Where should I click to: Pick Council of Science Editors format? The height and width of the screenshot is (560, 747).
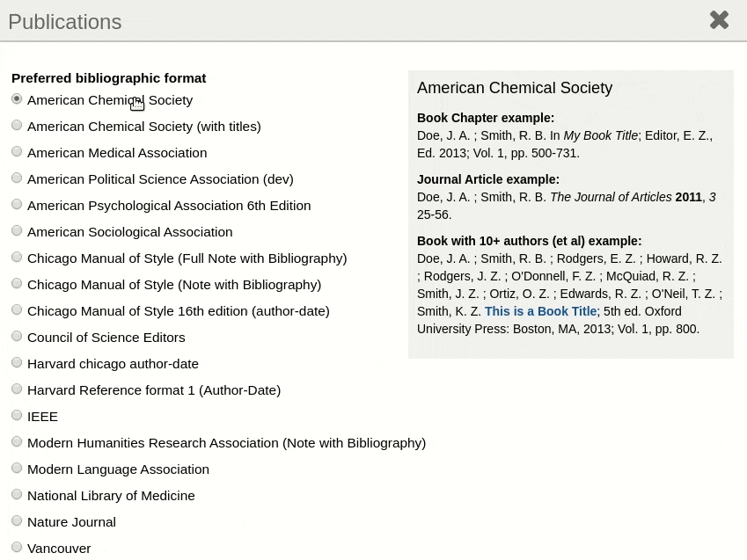click(x=17, y=336)
